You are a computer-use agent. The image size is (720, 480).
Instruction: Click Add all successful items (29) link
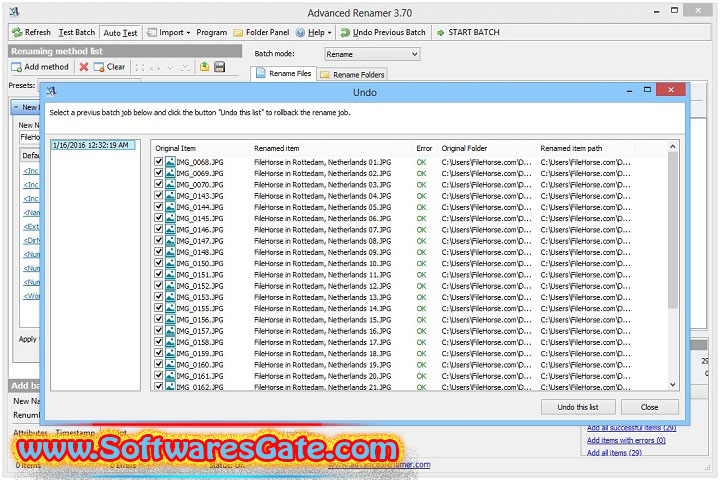631,428
